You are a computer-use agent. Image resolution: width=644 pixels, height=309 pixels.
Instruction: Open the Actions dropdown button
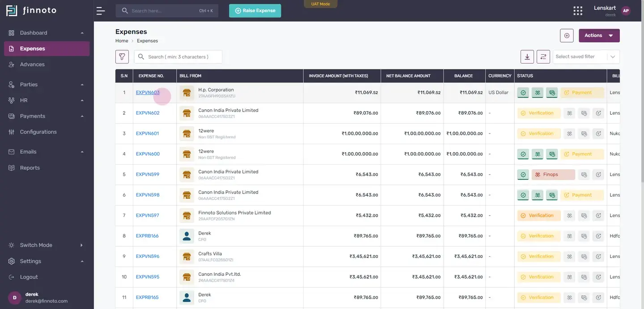click(x=599, y=35)
